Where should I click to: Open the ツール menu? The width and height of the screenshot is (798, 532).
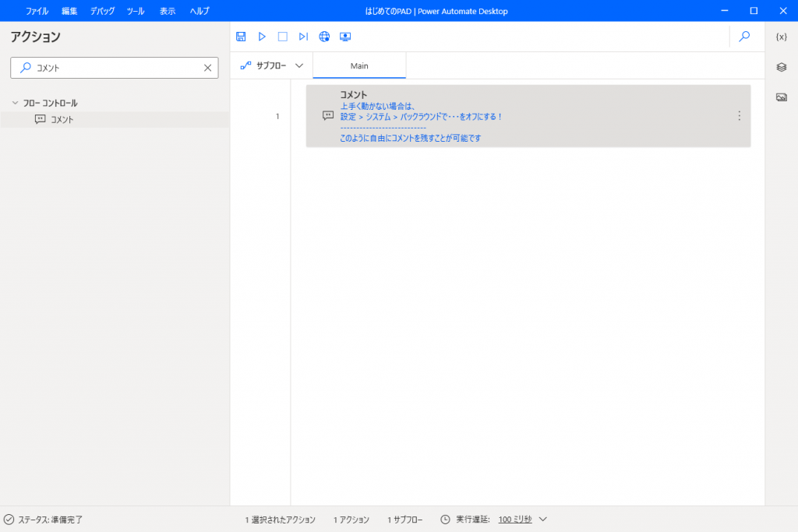pos(136,11)
